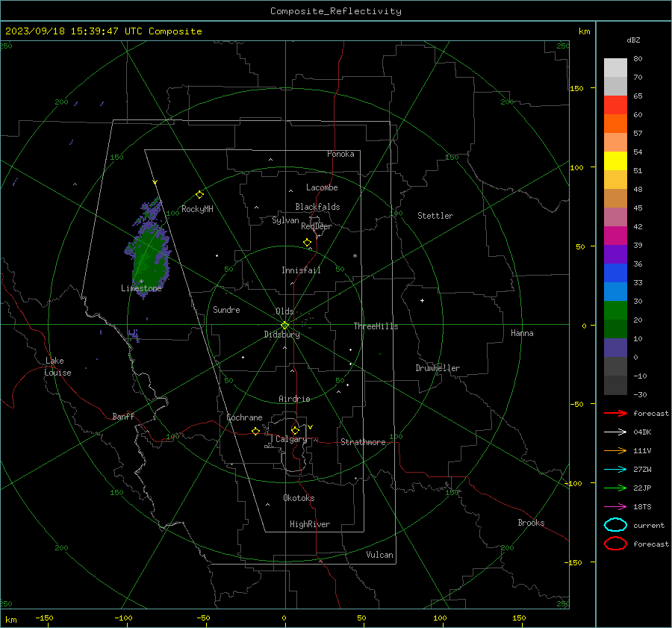The image size is (672, 628).
Task: Click the Olds label on the map
Action: 284,311
